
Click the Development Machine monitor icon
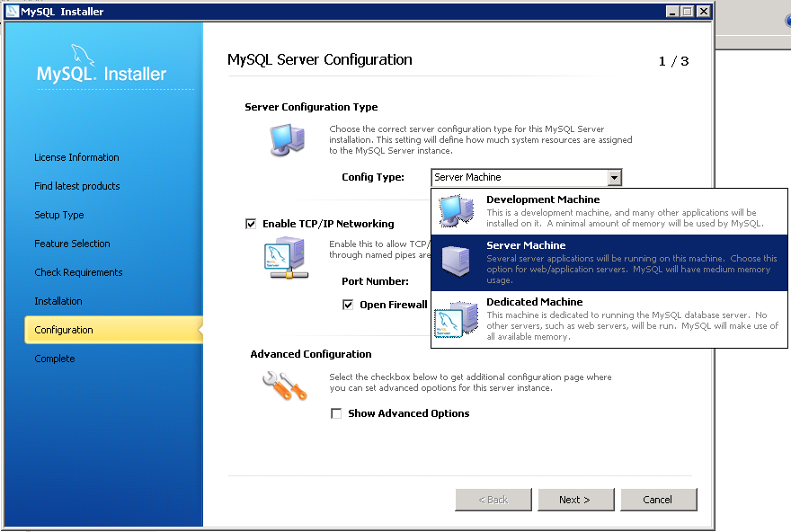(x=457, y=211)
